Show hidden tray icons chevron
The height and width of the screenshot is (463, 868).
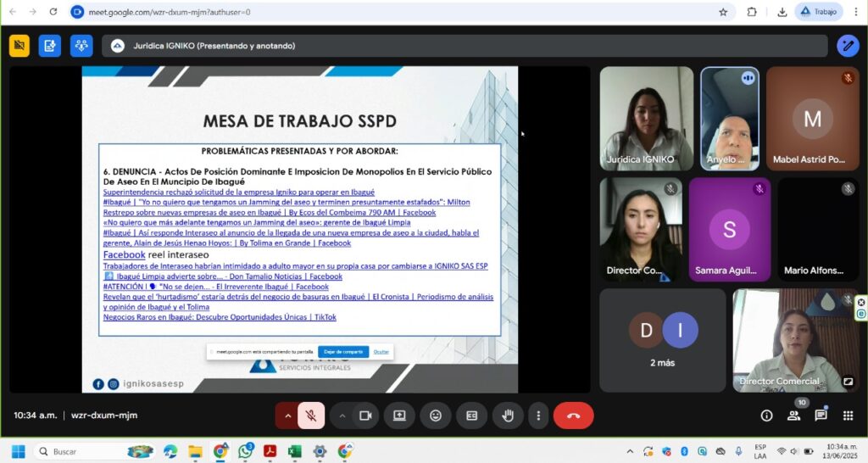click(630, 452)
